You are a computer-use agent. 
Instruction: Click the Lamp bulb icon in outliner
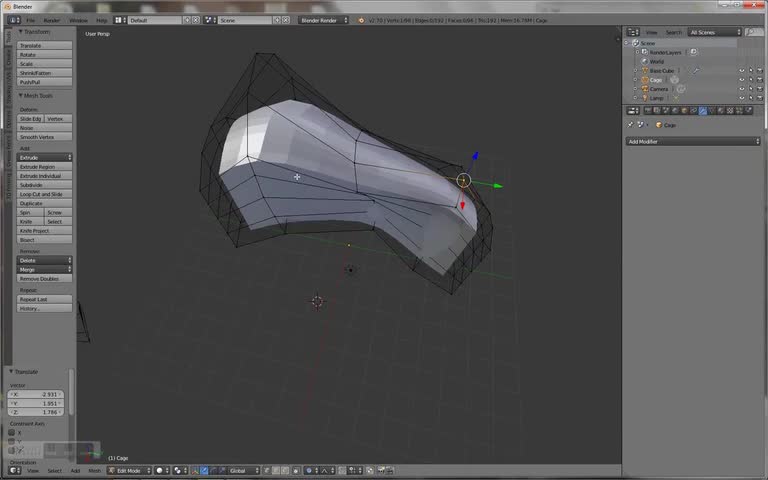(x=645, y=98)
